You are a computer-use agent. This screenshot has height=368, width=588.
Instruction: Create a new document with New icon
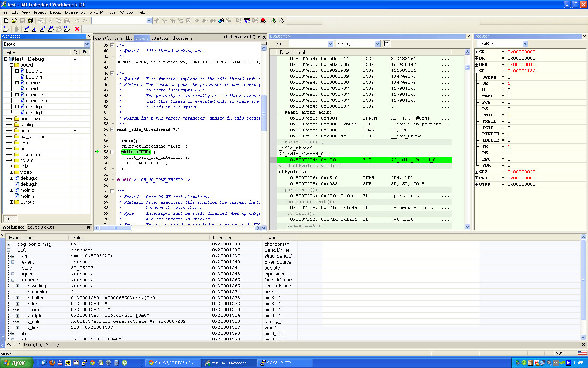click(6, 21)
